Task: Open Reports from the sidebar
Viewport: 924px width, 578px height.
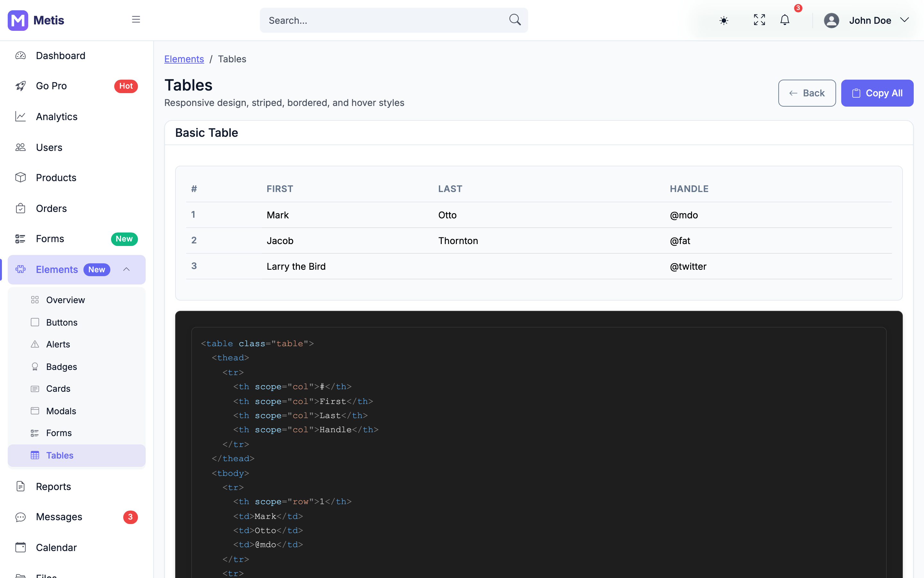Action: 76,486
